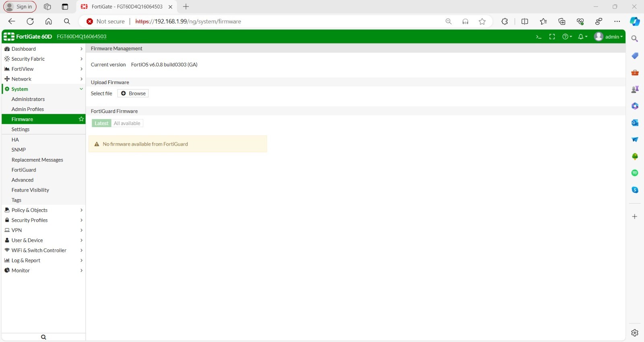This screenshot has height=342, width=644.
Task: Expand the Dashboard menu
Action: click(x=43, y=49)
